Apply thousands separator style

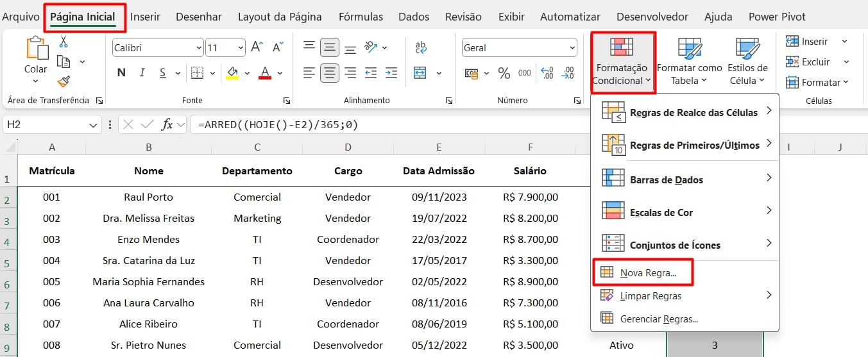[525, 73]
